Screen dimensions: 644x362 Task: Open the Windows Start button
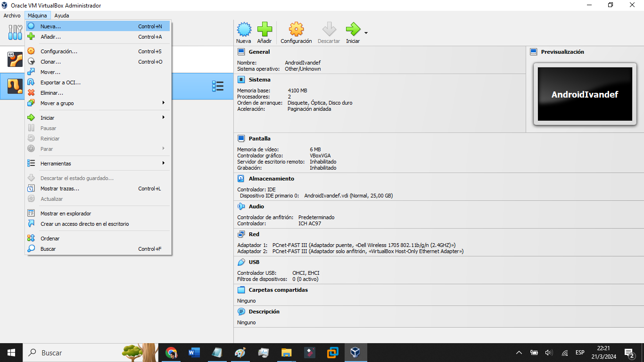click(x=11, y=353)
